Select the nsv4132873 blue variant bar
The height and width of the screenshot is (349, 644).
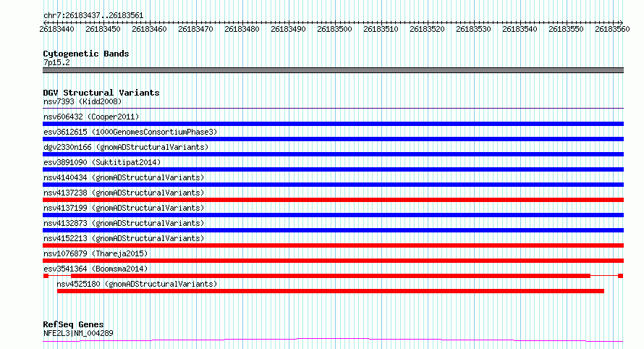pyautogui.click(x=333, y=230)
